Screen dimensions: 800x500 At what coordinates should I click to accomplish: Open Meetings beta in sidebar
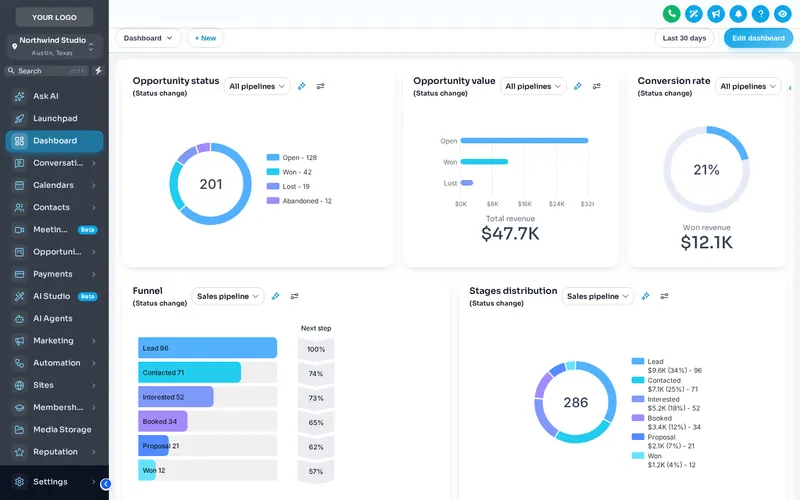54,230
